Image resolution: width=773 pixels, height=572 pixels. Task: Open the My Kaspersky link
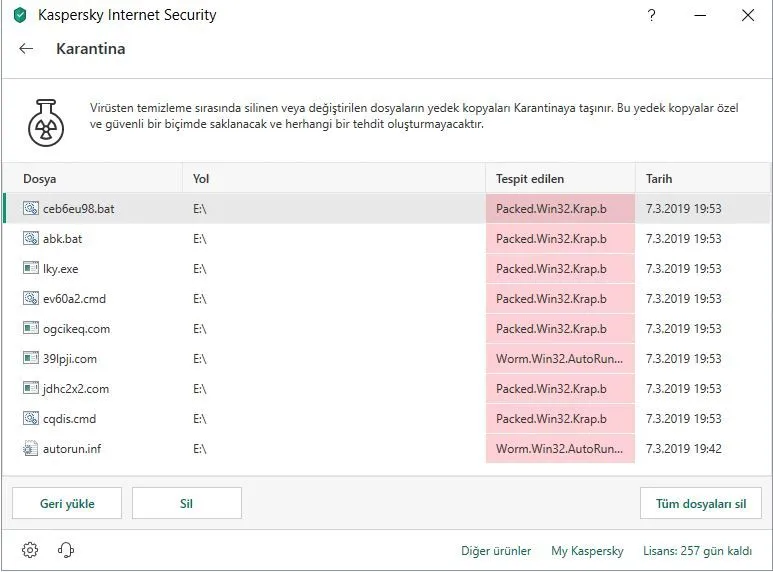[587, 551]
